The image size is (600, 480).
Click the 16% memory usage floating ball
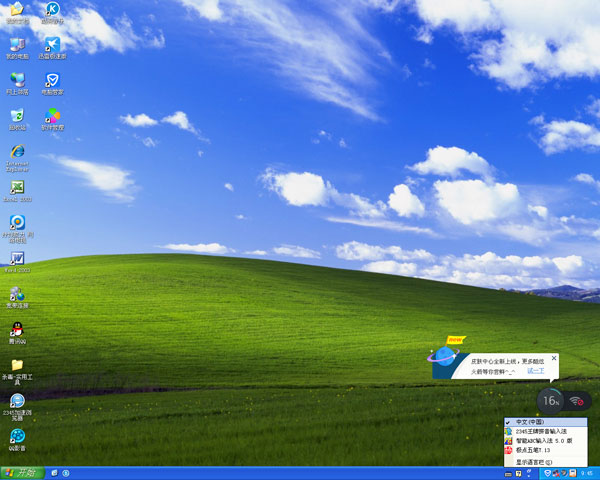click(x=550, y=401)
